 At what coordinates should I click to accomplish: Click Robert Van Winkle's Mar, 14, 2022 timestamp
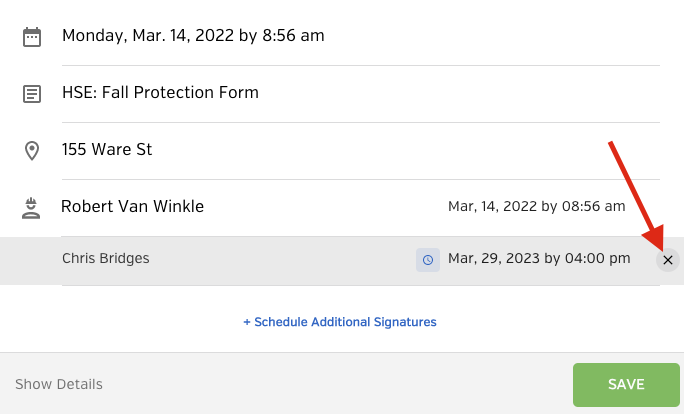coord(537,206)
